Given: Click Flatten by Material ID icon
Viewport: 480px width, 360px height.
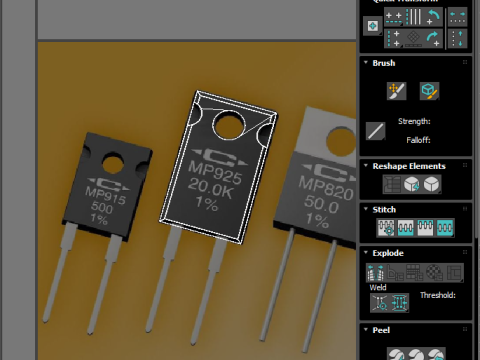Looking at the screenshot, I should pos(434,272).
